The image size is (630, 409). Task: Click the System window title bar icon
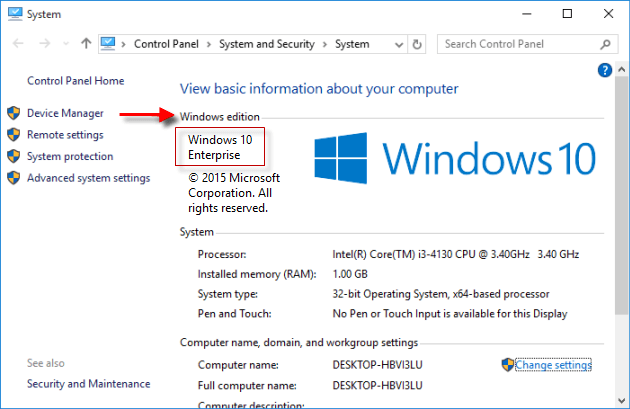click(14, 14)
